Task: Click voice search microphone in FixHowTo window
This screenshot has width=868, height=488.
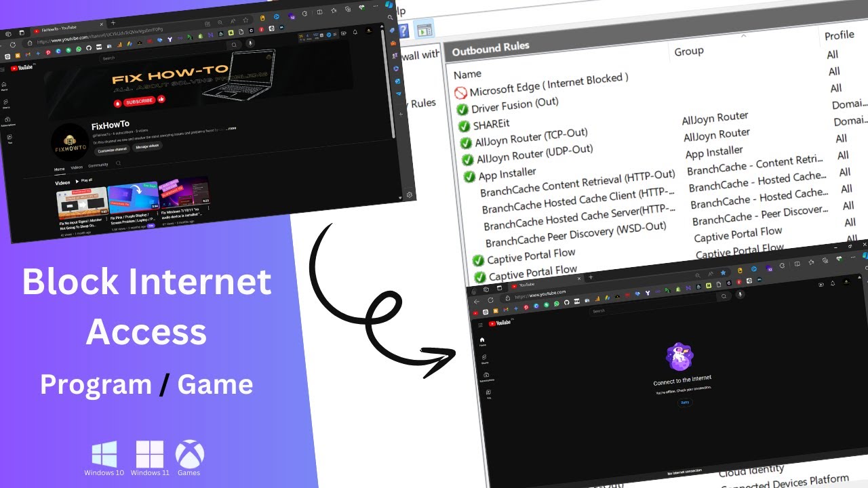Action: (250, 43)
